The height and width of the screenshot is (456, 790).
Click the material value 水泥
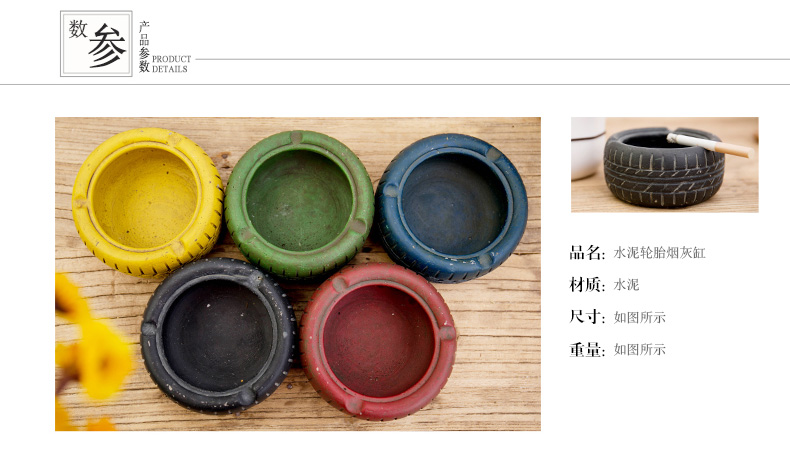626,285
